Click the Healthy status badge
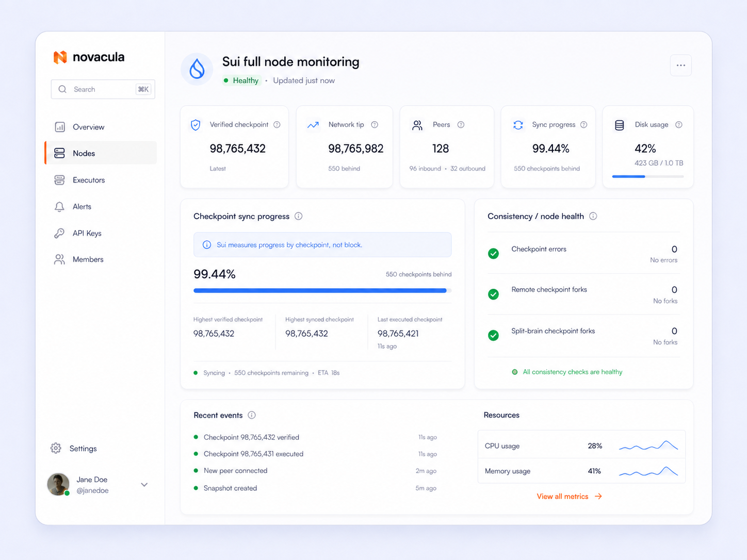 (241, 80)
